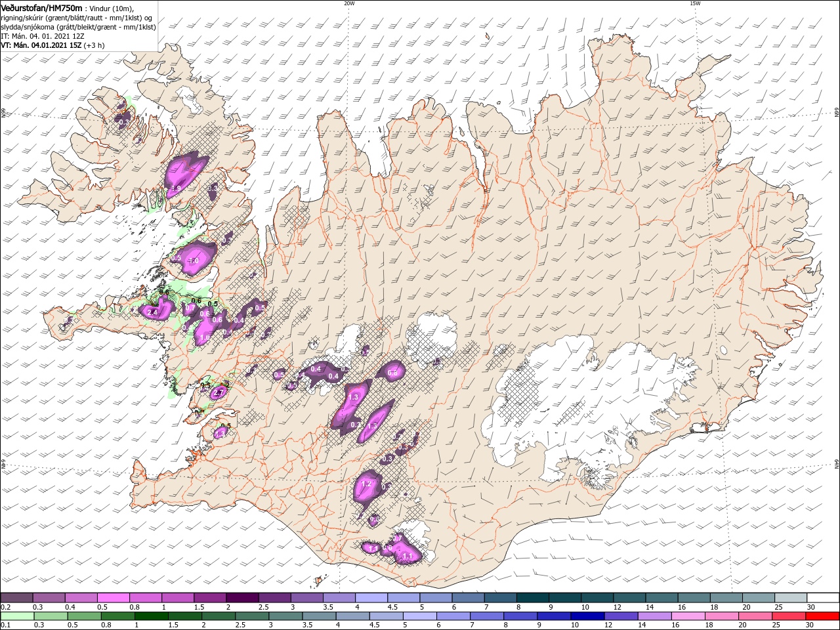Click the violet 12 swatch in lower legend row
This screenshot has width=840, height=630.
point(621,616)
